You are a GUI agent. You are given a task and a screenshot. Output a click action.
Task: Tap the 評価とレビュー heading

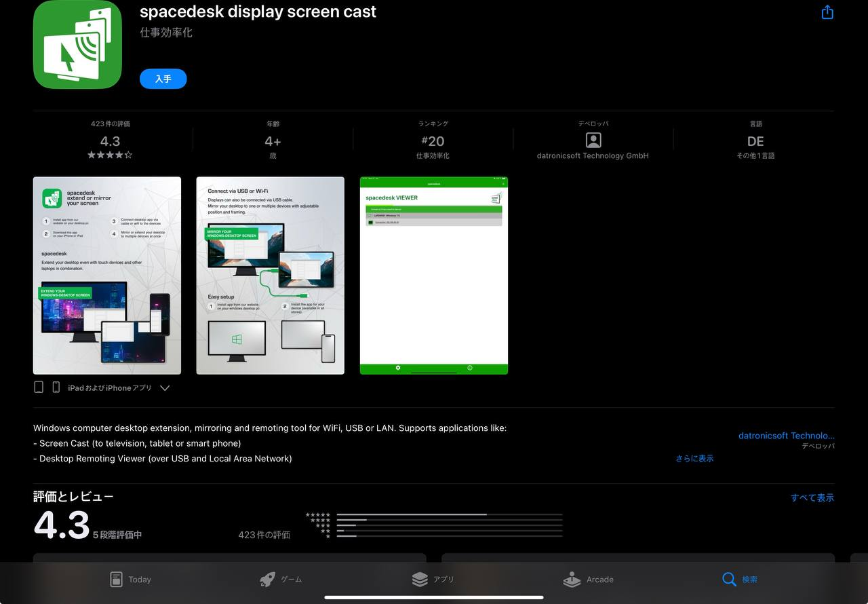point(73,497)
